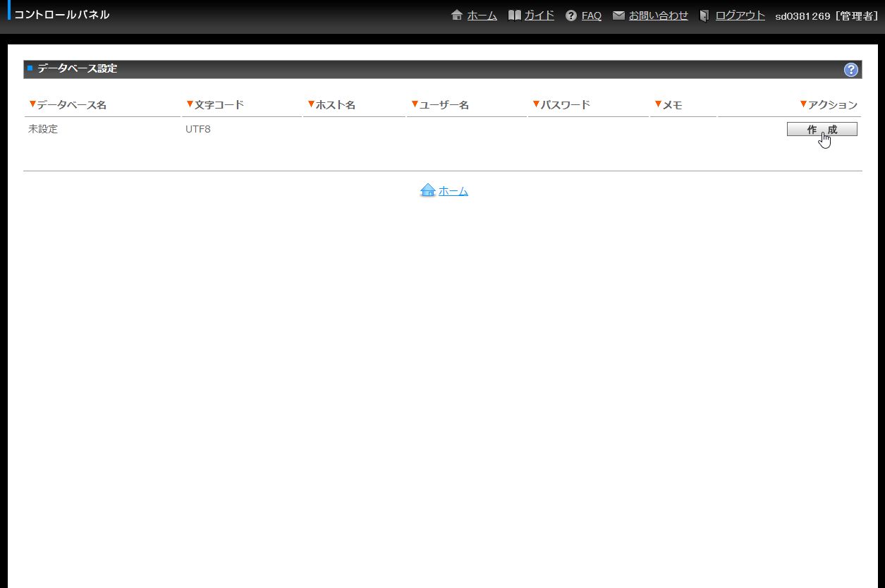Click the ログアウト link
This screenshot has height=588, width=885.
click(x=740, y=16)
